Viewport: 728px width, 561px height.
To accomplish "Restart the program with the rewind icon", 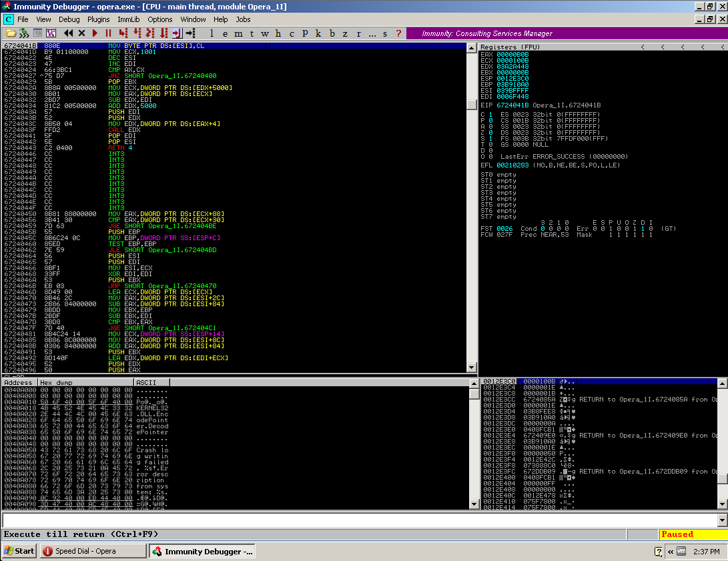I will click(68, 33).
